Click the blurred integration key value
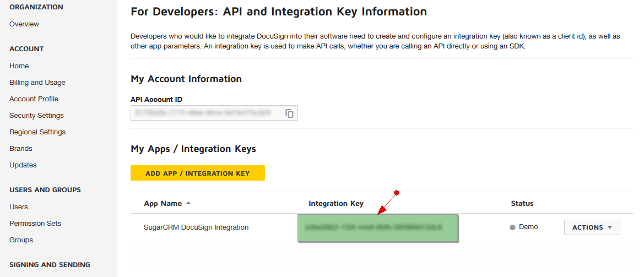The image size is (644, 277). [x=374, y=226]
